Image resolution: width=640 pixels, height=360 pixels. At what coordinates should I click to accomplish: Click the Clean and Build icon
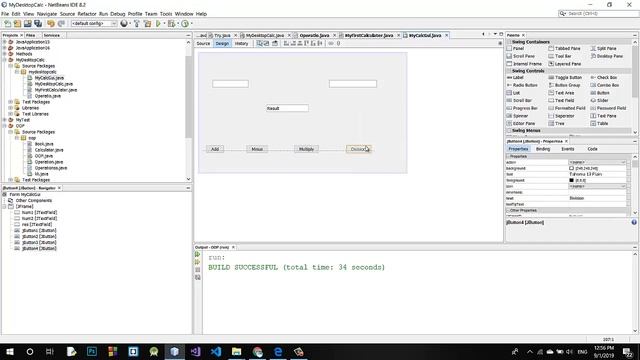pos(147,24)
